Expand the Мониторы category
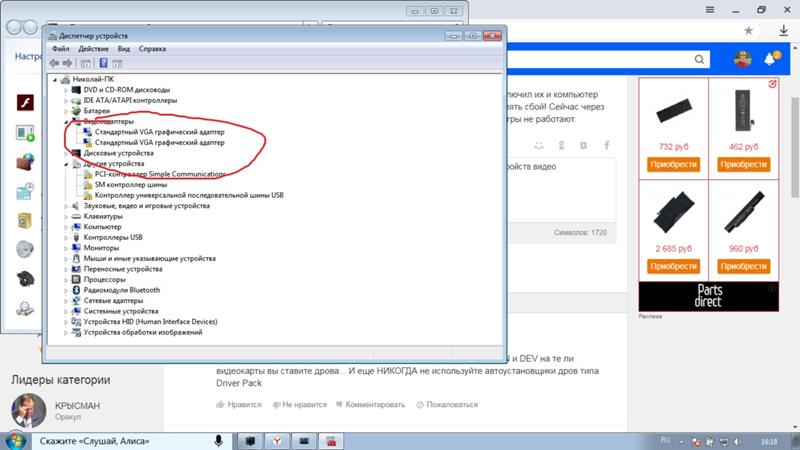Screen dimensions: 800x450 click(x=66, y=248)
